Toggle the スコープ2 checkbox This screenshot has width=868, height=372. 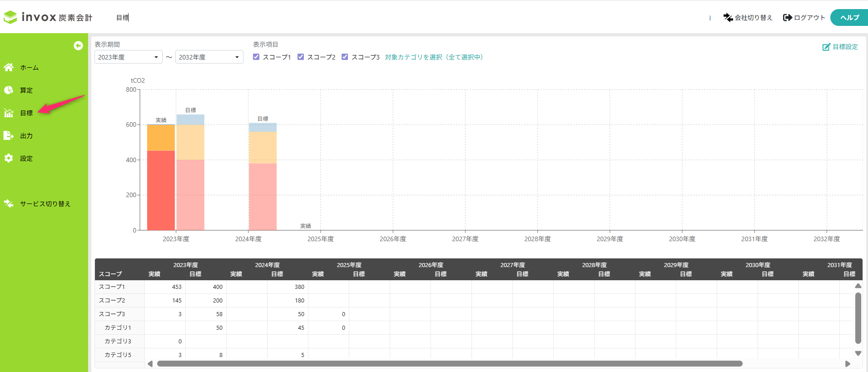click(301, 57)
